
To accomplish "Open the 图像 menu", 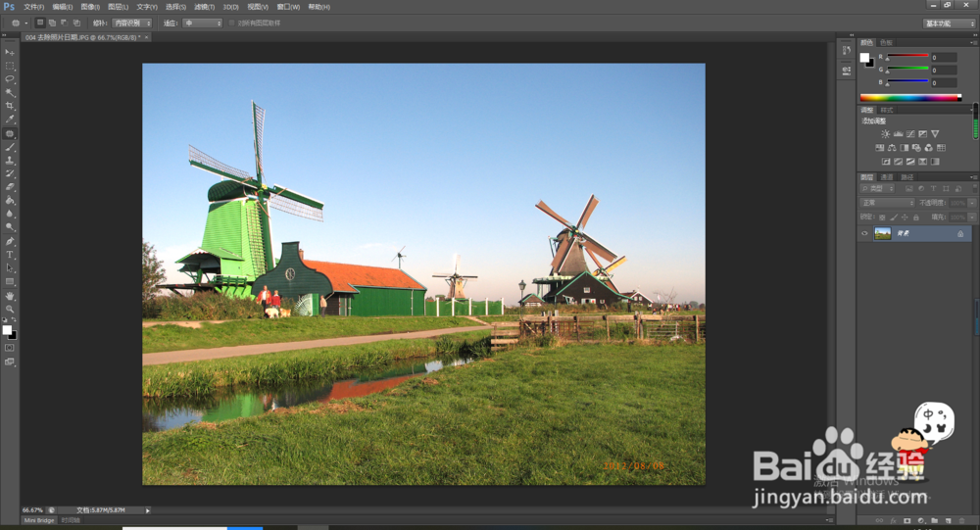I will pyautogui.click(x=90, y=7).
